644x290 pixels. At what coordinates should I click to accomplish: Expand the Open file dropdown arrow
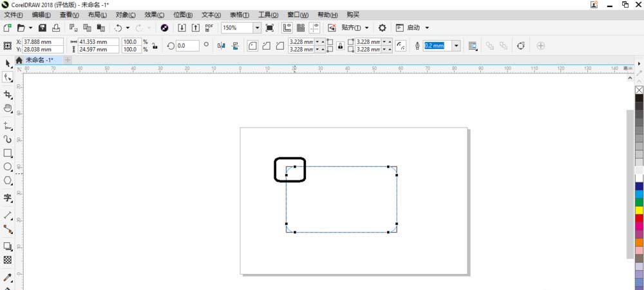(x=30, y=28)
